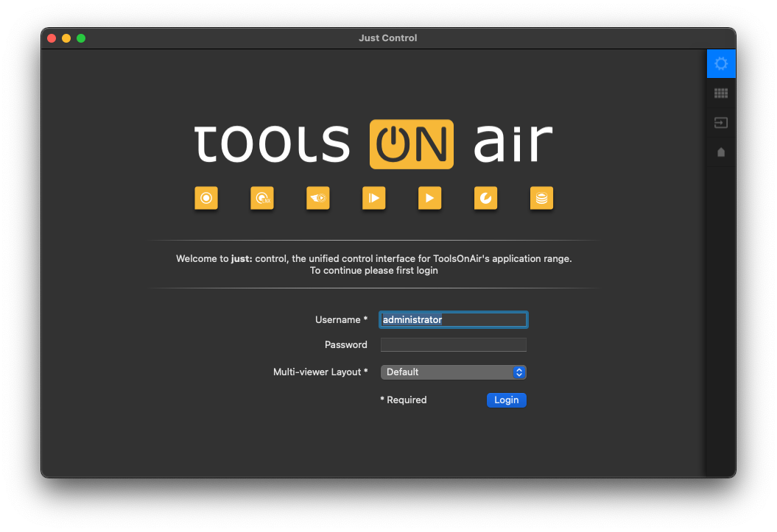Click the record circle app icon
Viewport: 777px width, 532px height.
tap(206, 198)
